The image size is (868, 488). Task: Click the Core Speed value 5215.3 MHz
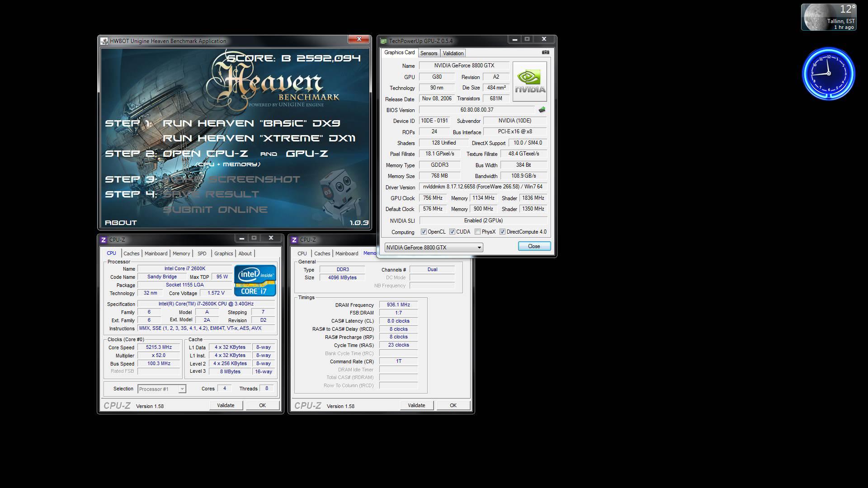click(159, 347)
